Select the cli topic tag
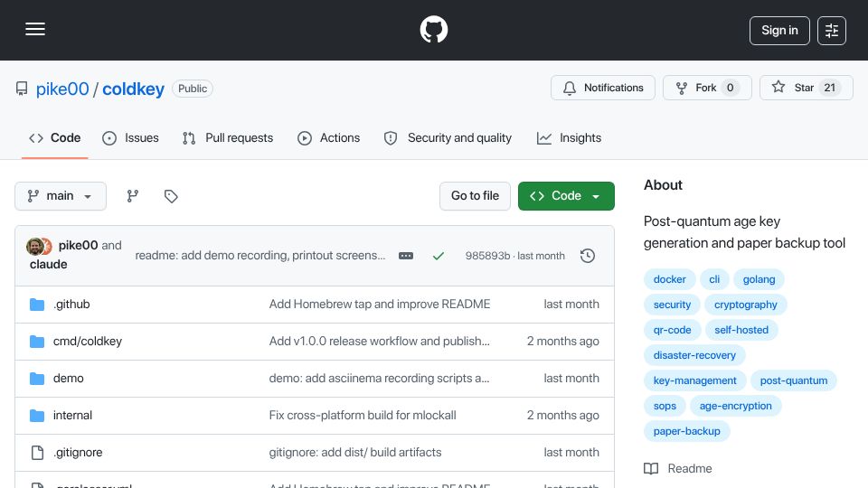This screenshot has height=488, width=868. pos(714,279)
